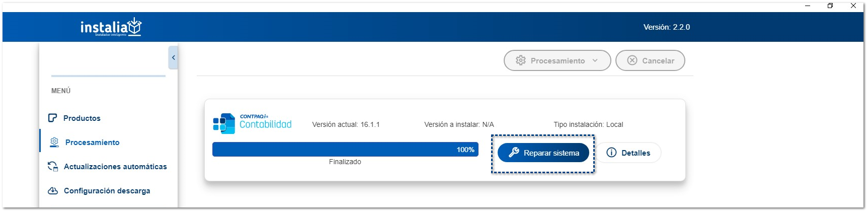Click the 100% progress bar
868x212 pixels.
pos(345,150)
